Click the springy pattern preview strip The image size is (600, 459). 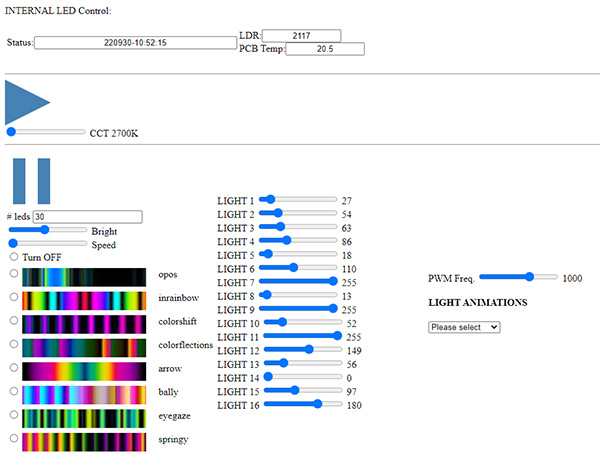84,439
